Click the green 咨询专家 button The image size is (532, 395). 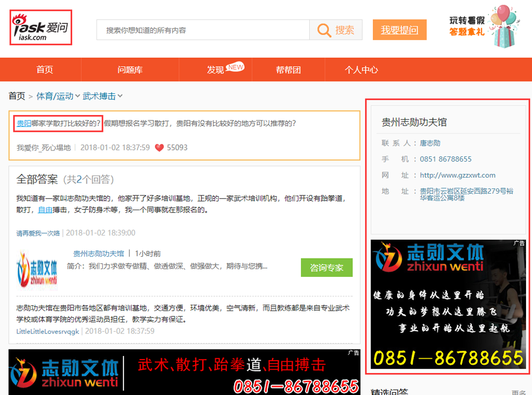326,267
